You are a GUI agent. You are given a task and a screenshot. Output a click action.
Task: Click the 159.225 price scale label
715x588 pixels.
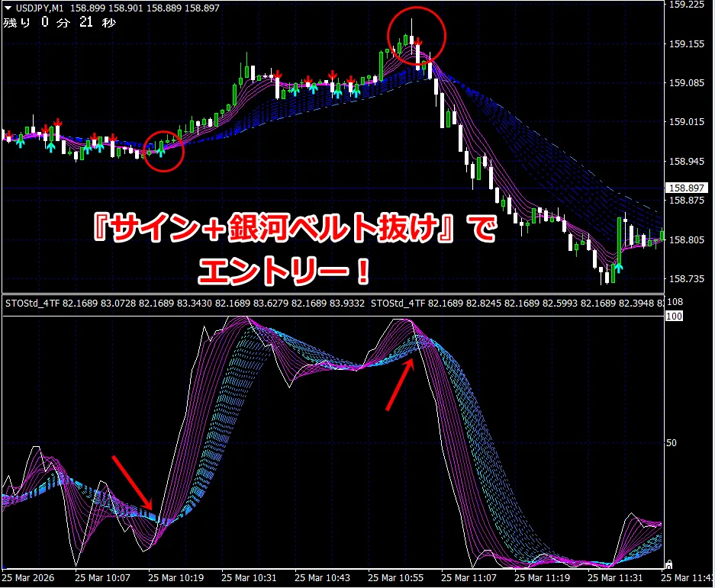click(x=684, y=5)
